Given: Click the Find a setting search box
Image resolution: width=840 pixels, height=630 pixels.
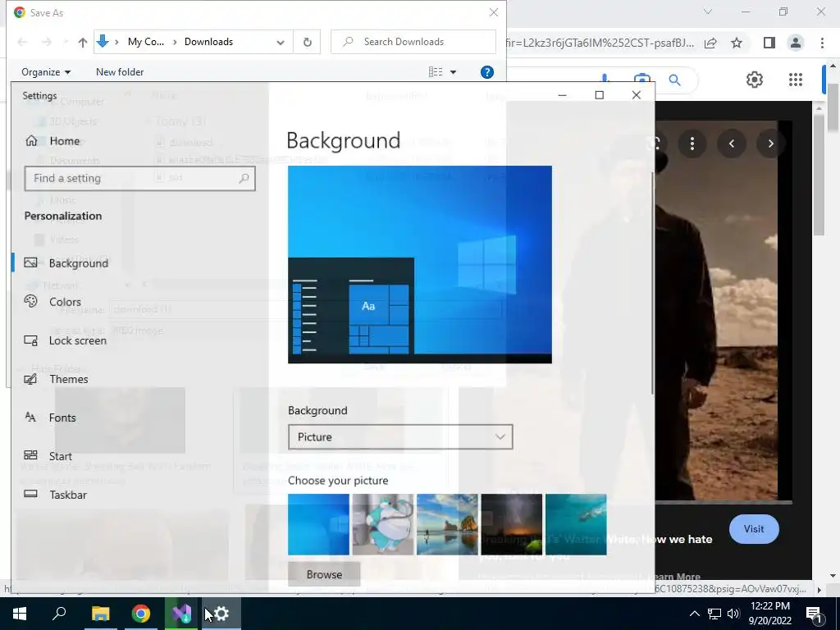Looking at the screenshot, I should click(139, 178).
